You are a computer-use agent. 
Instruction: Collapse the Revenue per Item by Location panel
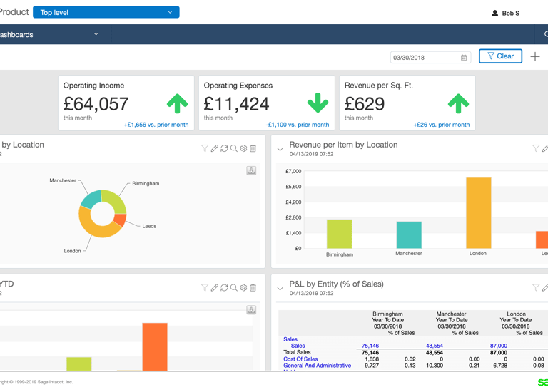280,150
